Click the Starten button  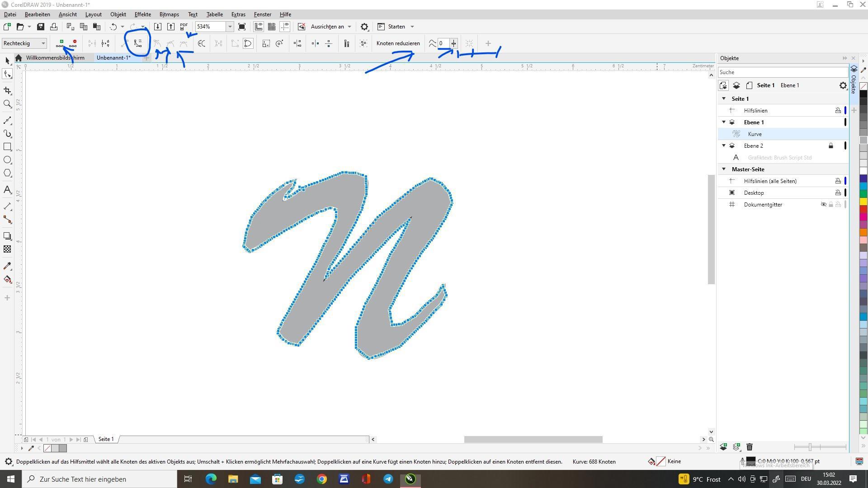(x=396, y=27)
